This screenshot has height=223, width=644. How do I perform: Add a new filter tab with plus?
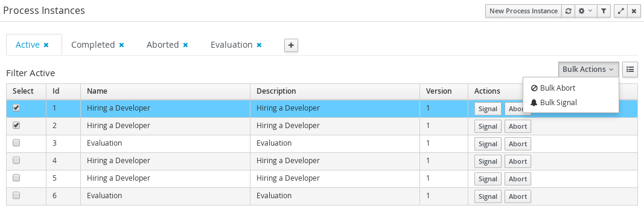coord(291,45)
